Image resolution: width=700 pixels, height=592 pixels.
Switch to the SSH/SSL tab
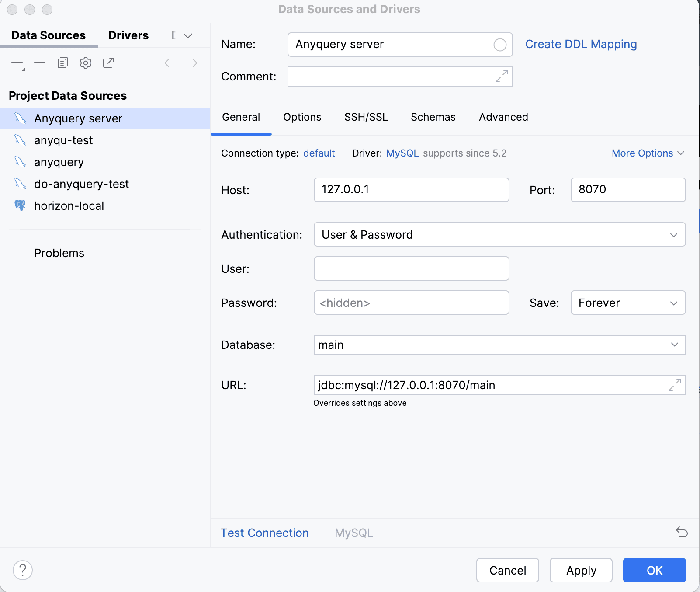[x=366, y=117]
